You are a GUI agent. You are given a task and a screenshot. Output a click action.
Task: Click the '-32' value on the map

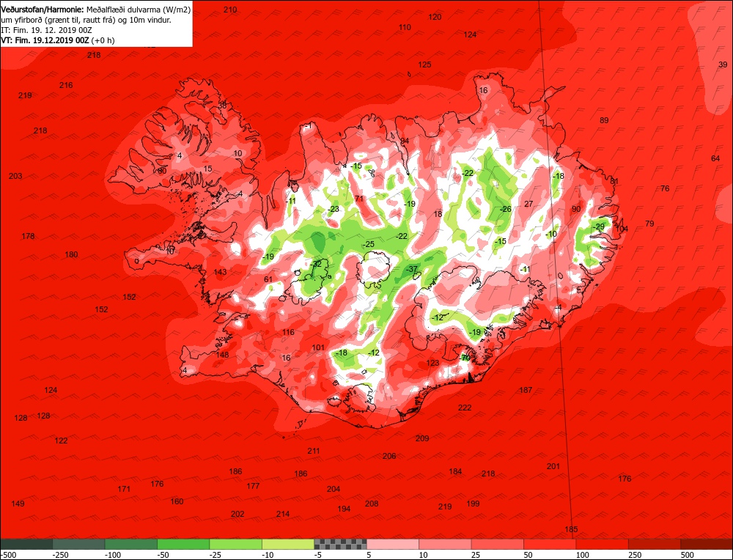pyautogui.click(x=316, y=264)
